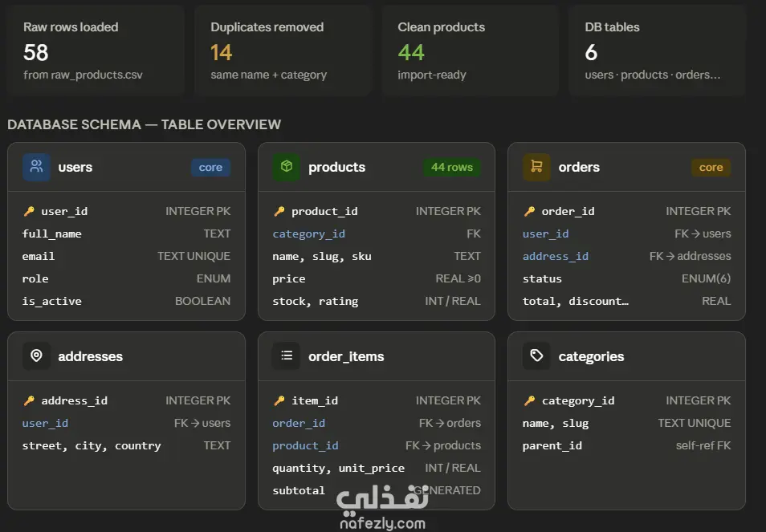Click the key icon beside category_id PK
The height and width of the screenshot is (532, 766).
[529, 400]
